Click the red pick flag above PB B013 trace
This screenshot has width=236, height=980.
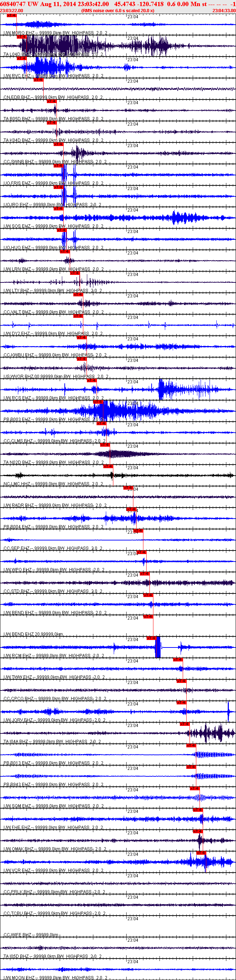coord(191,746)
